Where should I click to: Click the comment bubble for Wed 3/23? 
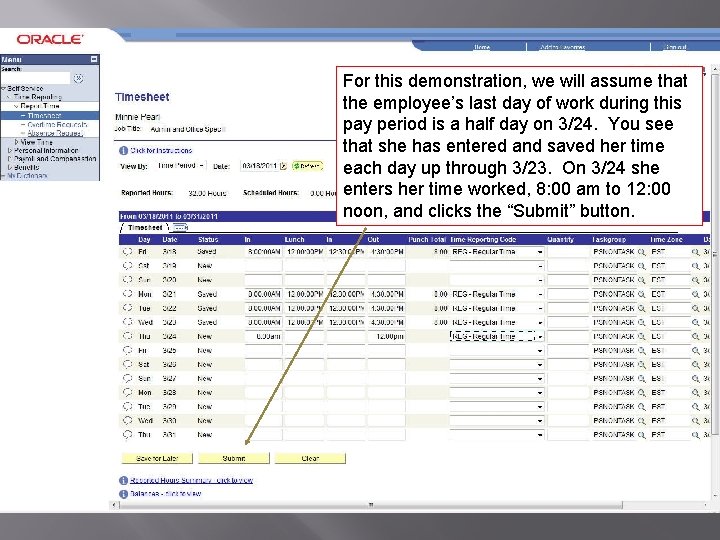pos(128,322)
